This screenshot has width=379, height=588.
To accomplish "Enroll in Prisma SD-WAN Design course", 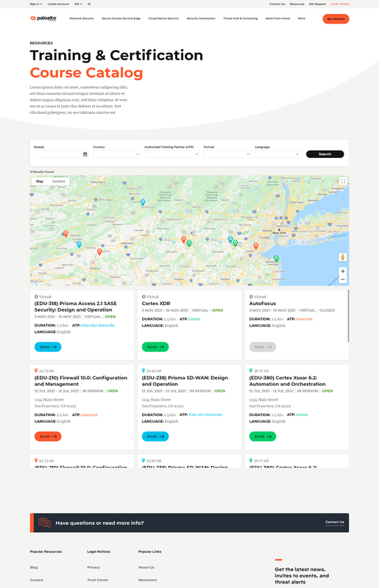I will click(x=155, y=437).
